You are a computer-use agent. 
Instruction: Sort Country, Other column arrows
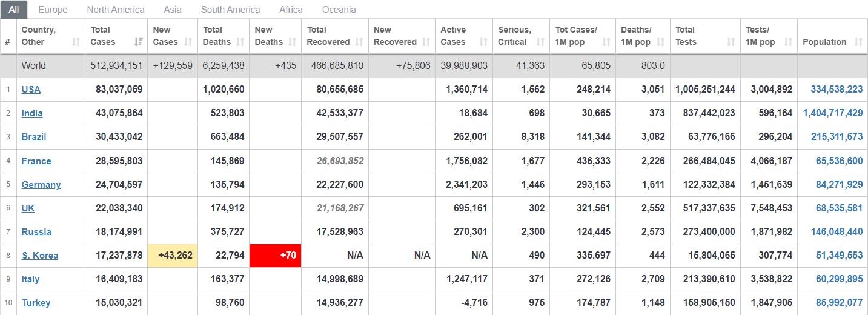pos(76,42)
